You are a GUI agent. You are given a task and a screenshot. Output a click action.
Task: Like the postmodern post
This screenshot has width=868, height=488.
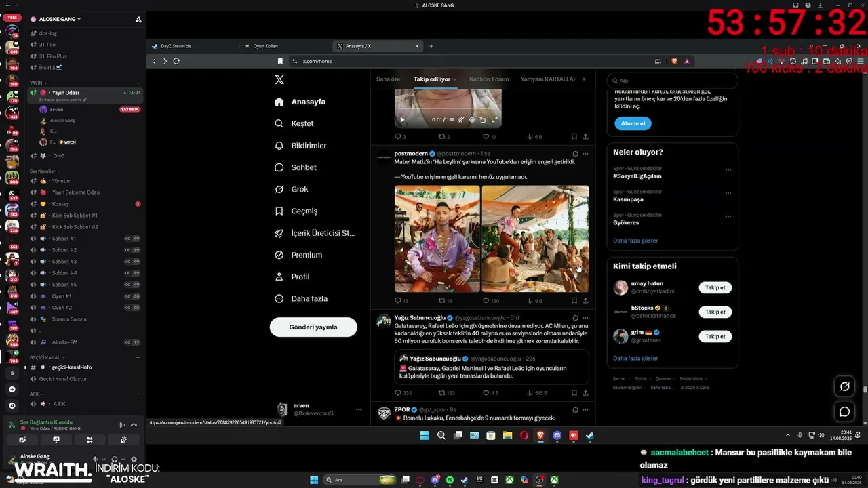pyautogui.click(x=486, y=300)
